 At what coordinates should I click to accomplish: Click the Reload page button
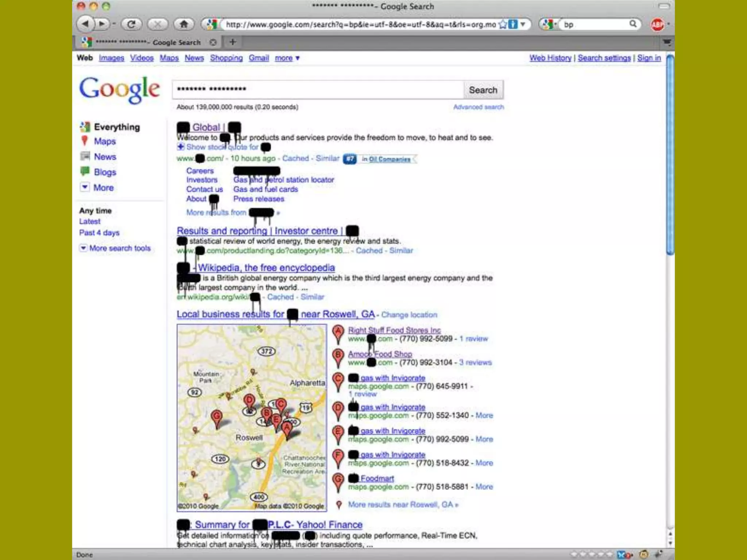click(131, 24)
